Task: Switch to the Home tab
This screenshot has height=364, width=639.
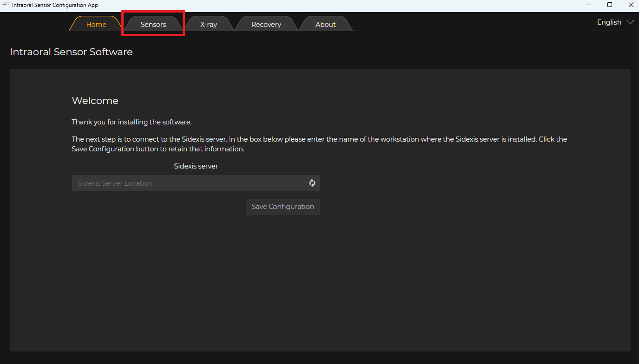Action: click(x=96, y=24)
